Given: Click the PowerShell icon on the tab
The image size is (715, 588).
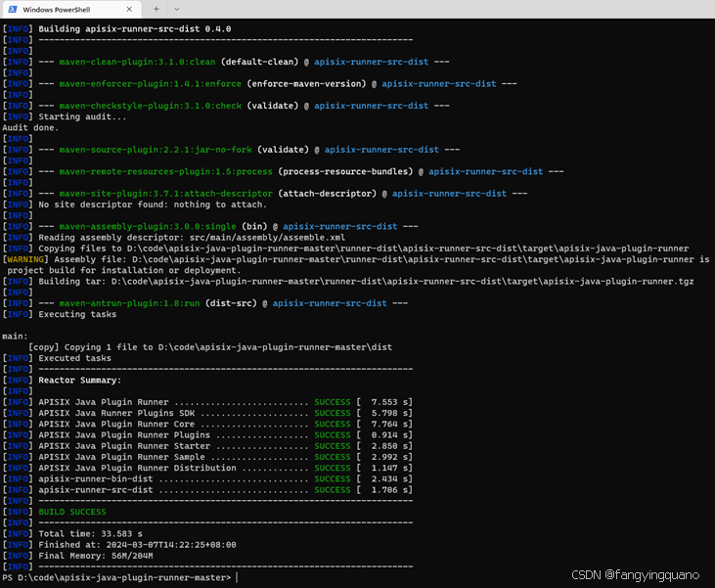Looking at the screenshot, I should [x=13, y=9].
